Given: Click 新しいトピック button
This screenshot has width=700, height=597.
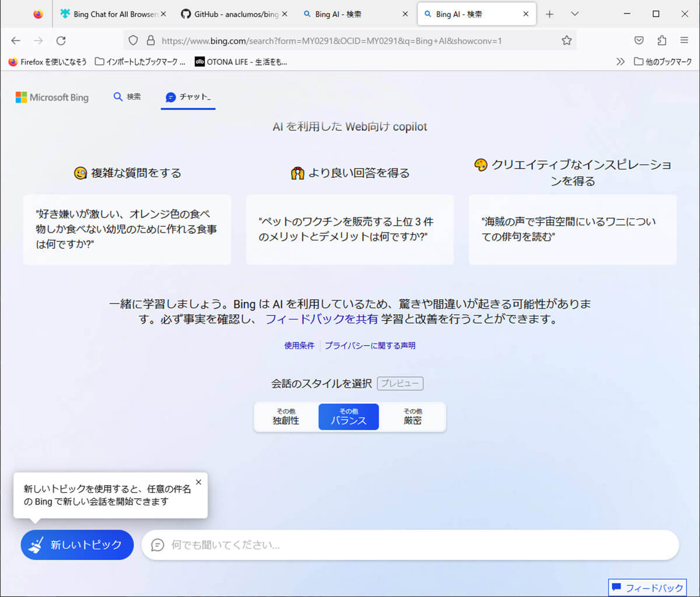Looking at the screenshot, I should [x=77, y=545].
